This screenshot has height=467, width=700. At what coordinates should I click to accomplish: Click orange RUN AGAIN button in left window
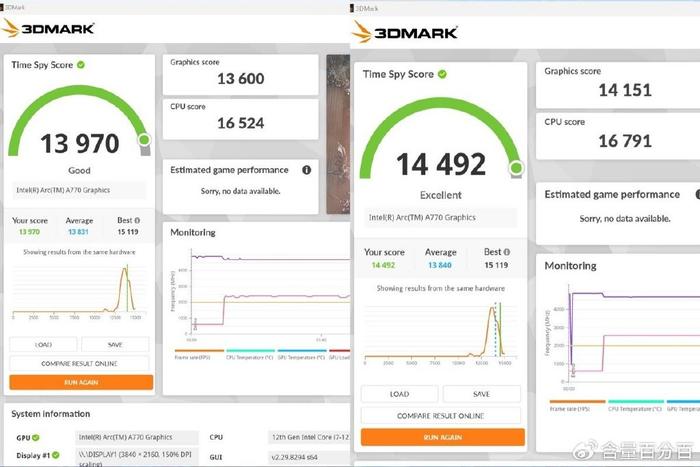[81, 382]
